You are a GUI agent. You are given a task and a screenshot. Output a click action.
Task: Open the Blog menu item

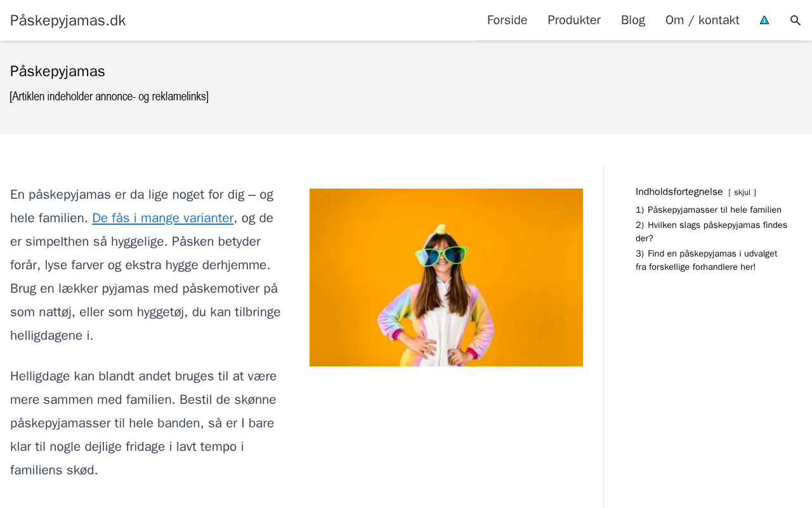click(632, 20)
